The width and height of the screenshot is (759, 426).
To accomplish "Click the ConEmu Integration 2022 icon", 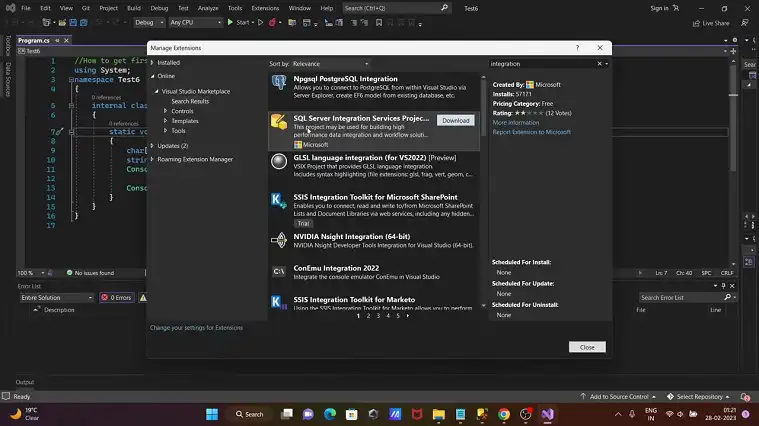I will pyautogui.click(x=279, y=272).
